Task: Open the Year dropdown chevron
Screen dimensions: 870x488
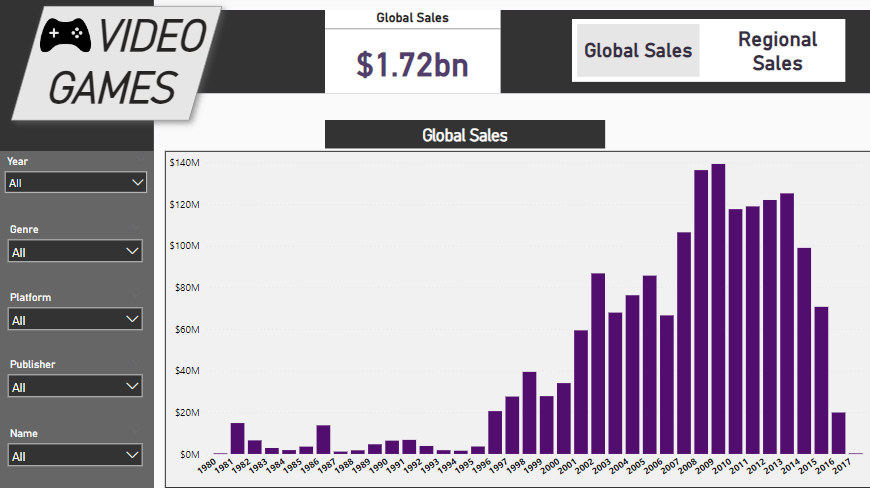Action: point(138,182)
